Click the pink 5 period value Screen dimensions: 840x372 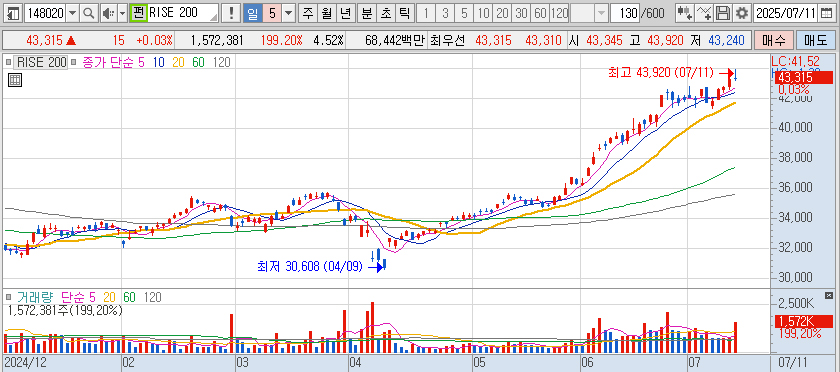coord(272,13)
